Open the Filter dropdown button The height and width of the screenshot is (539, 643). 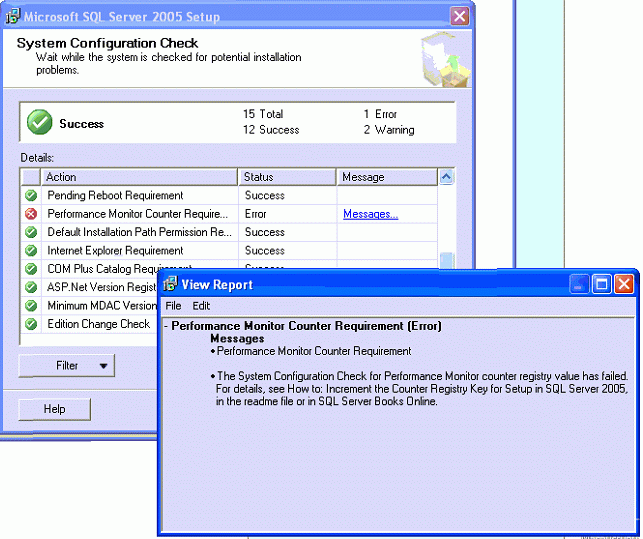[66, 366]
